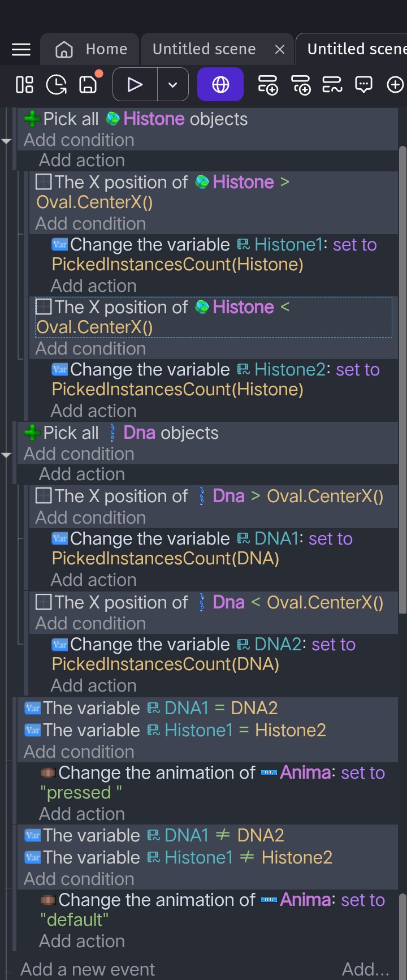Save the project with floppy icon
Image resolution: width=407 pixels, height=980 pixels.
(88, 85)
